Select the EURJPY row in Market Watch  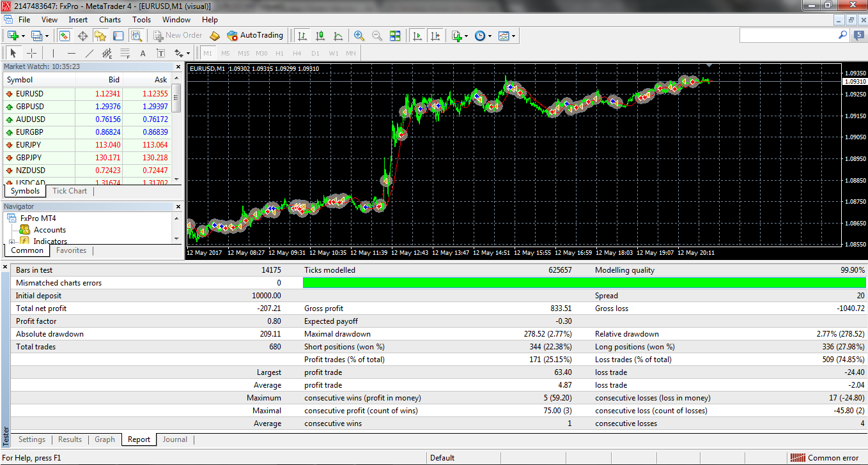pos(88,145)
